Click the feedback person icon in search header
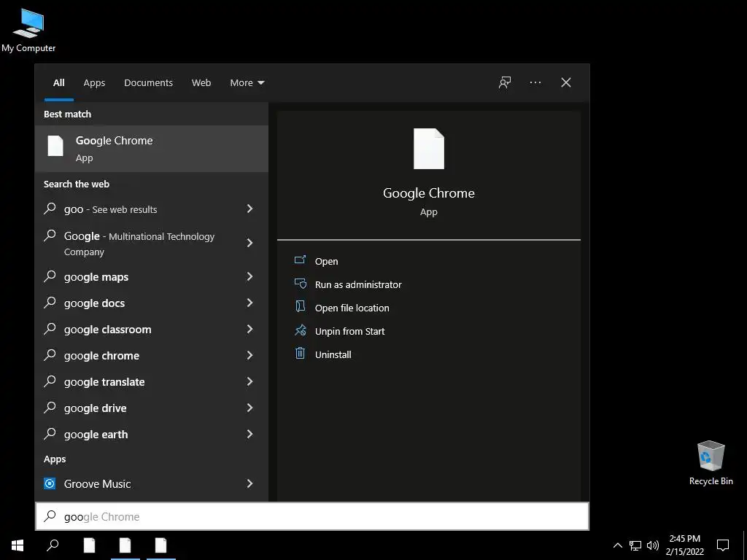This screenshot has height=560, width=747. [x=505, y=82]
